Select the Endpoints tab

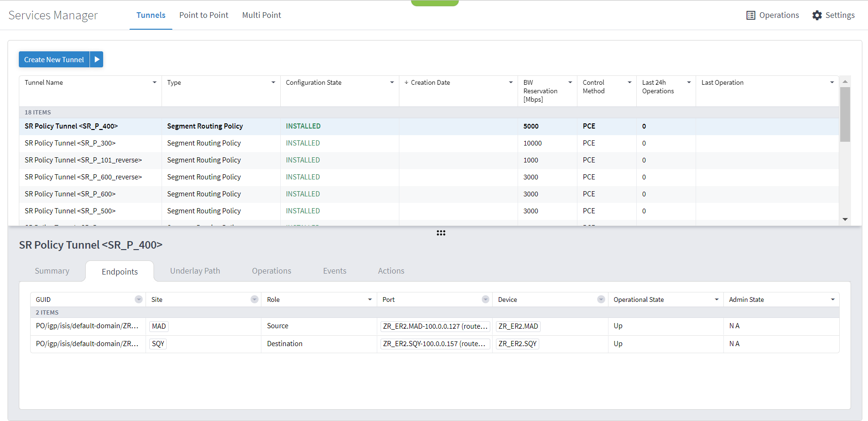coord(120,272)
